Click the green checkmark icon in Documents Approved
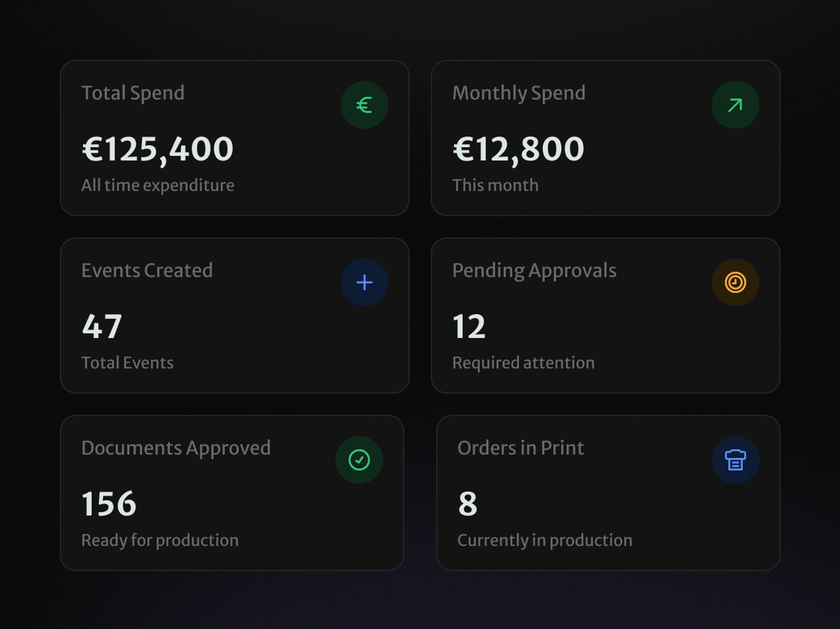Image resolution: width=840 pixels, height=629 pixels. coord(359,460)
